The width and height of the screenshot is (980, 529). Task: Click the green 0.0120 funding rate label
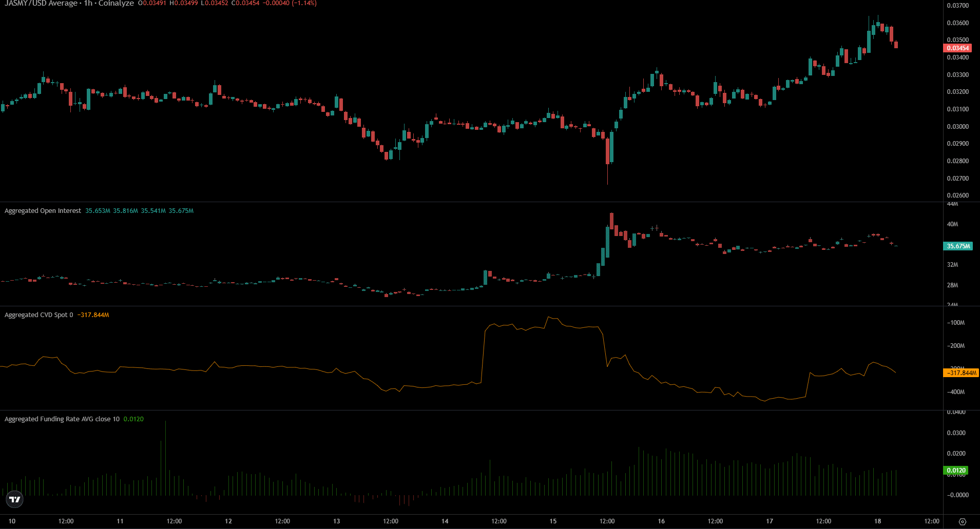(956, 470)
